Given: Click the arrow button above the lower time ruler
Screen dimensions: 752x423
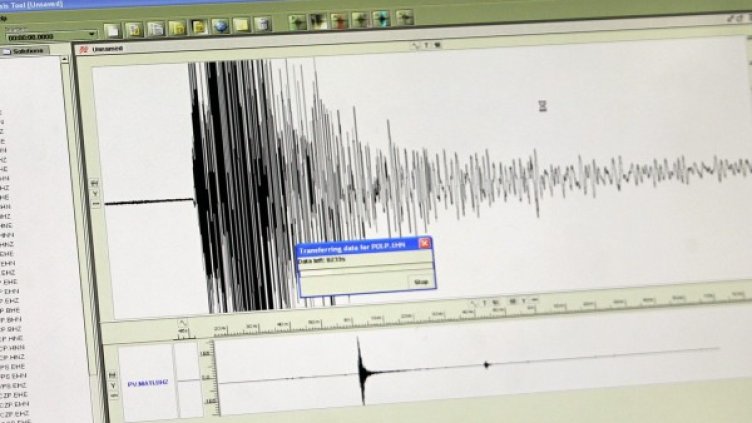Looking at the screenshot, I should click(182, 324).
